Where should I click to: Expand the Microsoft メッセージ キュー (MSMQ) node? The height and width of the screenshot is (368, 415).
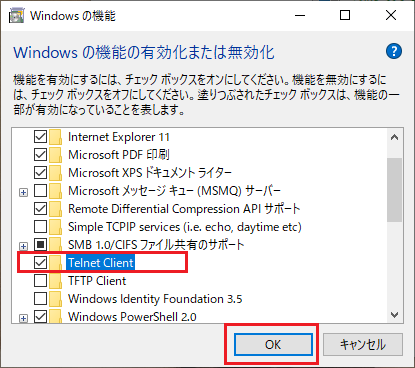point(23,193)
